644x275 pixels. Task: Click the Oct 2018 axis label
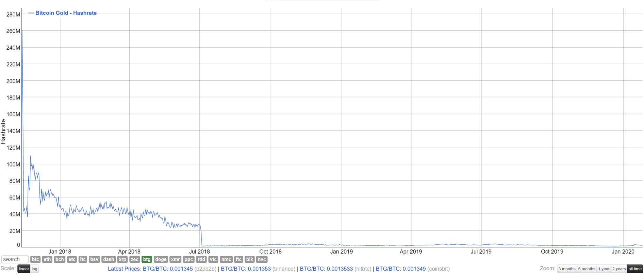coord(270,252)
